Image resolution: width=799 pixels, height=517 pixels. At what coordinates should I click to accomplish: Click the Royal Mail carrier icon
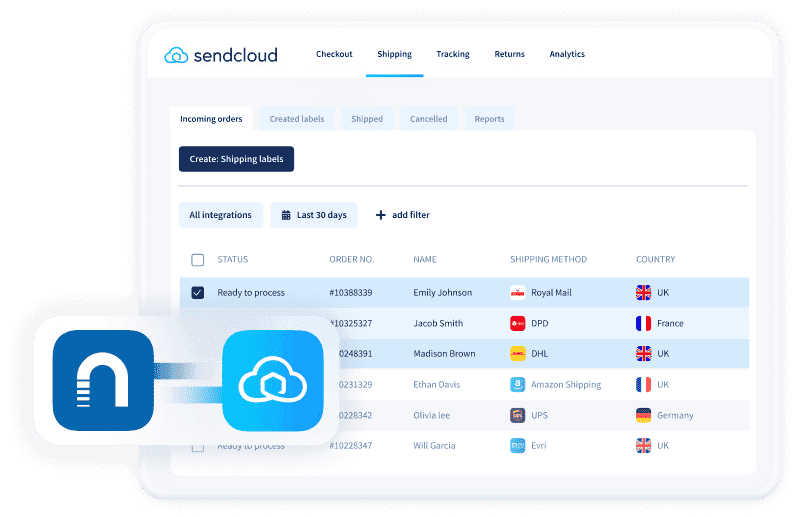tap(518, 293)
